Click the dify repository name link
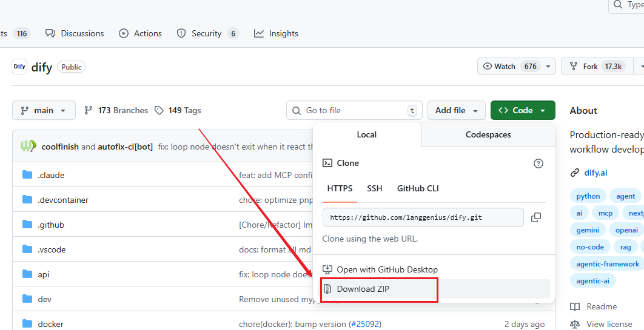Image resolution: width=644 pixels, height=330 pixels. coord(41,67)
